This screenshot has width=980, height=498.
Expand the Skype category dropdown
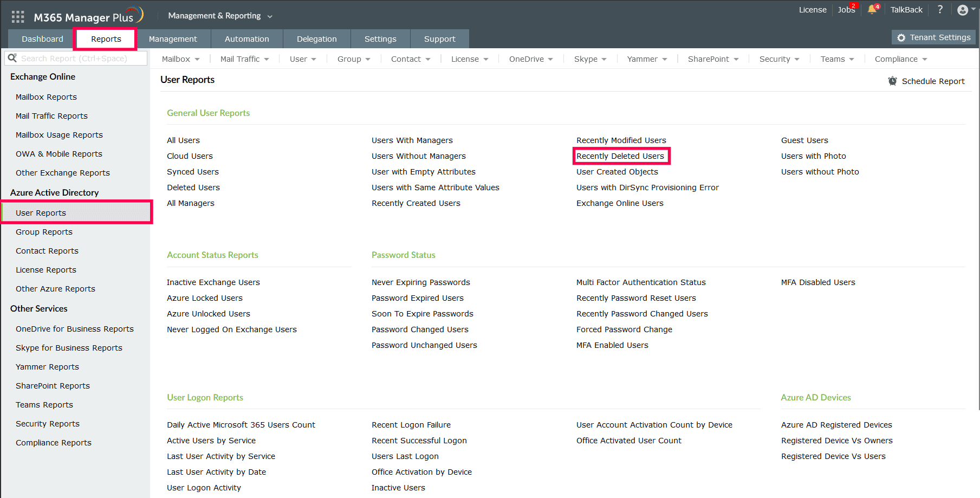point(590,59)
